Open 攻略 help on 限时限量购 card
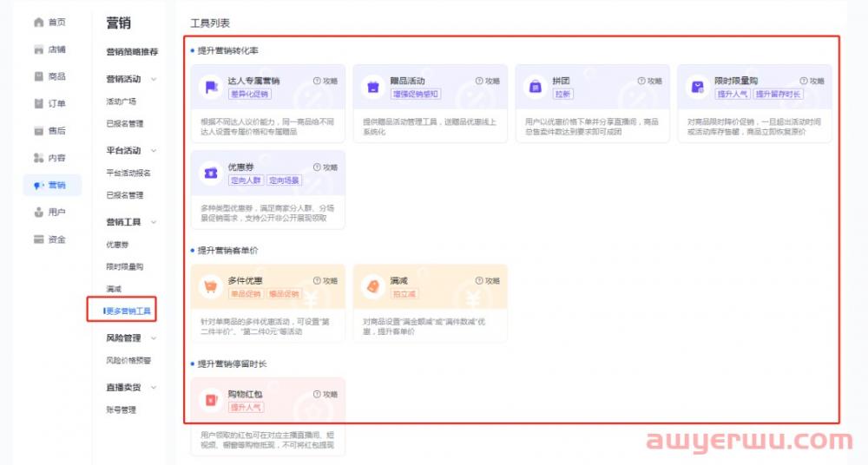868x465 pixels. coord(812,81)
